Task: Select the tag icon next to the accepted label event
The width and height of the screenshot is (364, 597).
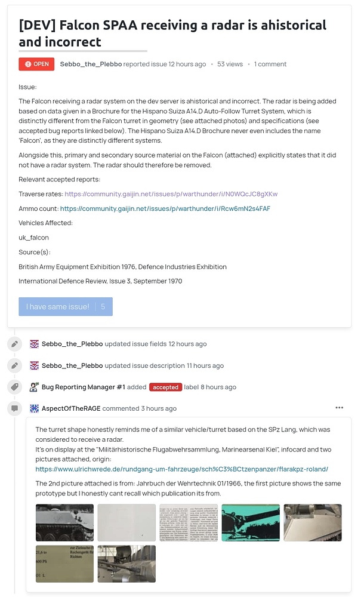Action: click(x=14, y=387)
